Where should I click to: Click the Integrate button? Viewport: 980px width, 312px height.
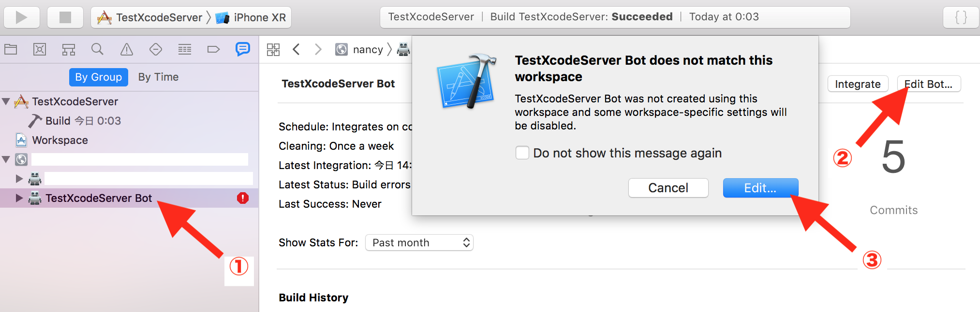[x=858, y=84]
